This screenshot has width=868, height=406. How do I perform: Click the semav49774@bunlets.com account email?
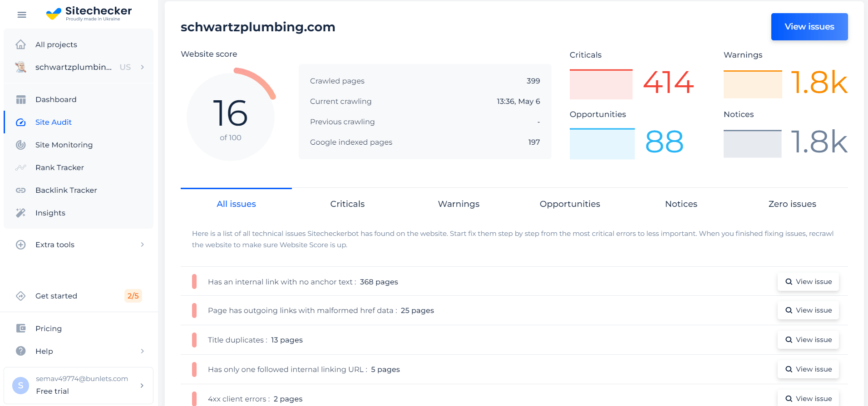tap(82, 379)
